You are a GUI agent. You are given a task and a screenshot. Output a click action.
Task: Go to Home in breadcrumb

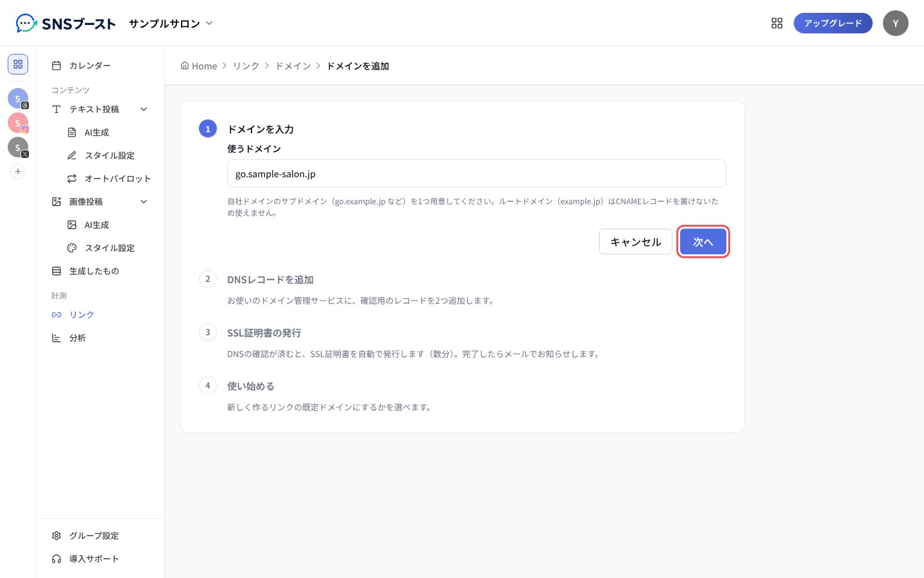[x=199, y=66]
